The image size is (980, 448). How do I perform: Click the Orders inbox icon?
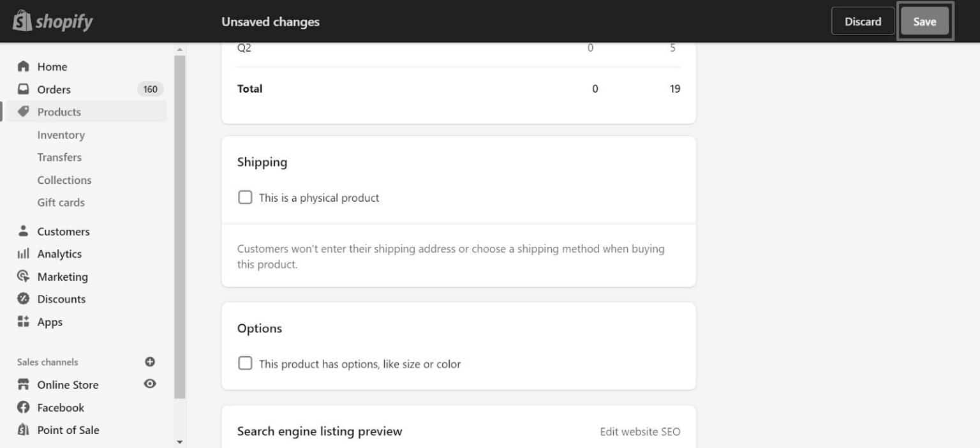pyautogui.click(x=24, y=89)
